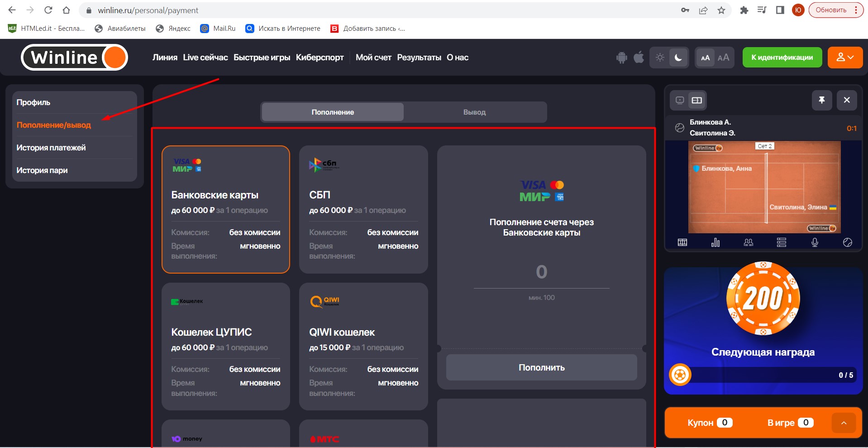This screenshot has width=868, height=448.
Task: Share this page using the share icon
Action: click(x=703, y=10)
